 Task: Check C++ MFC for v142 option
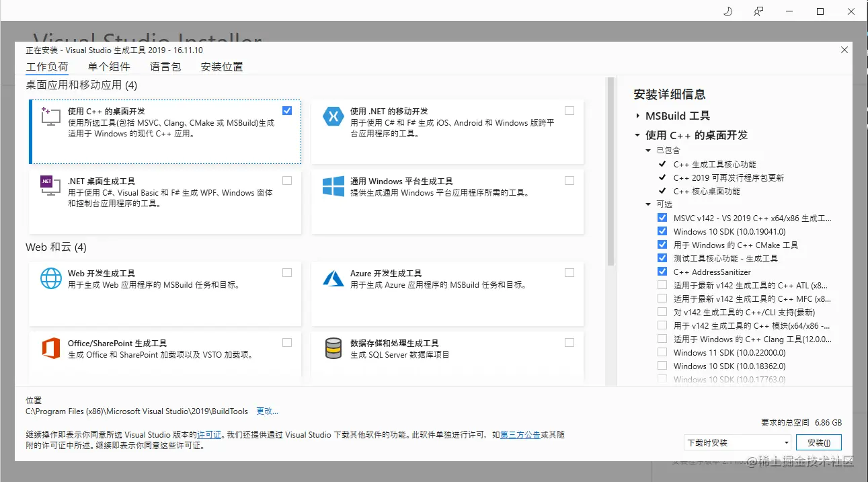coord(662,298)
